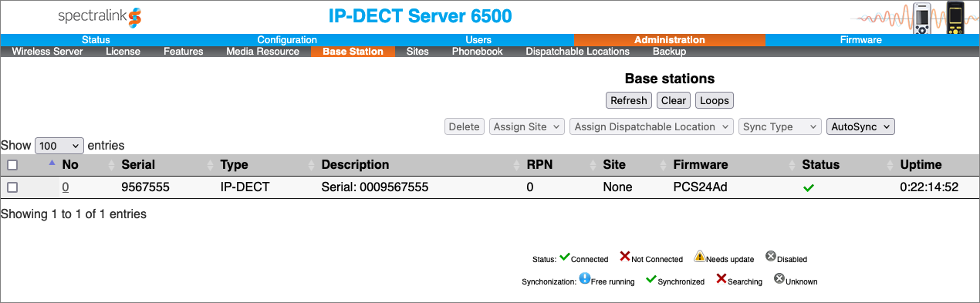
Task: Open the Show entries dropdown
Action: tap(59, 146)
